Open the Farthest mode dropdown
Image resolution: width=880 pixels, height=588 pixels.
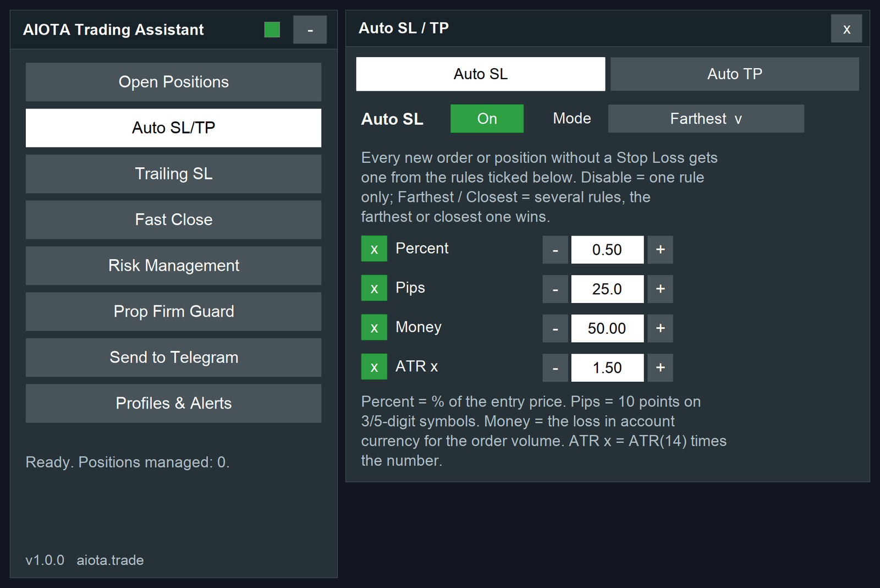706,119
